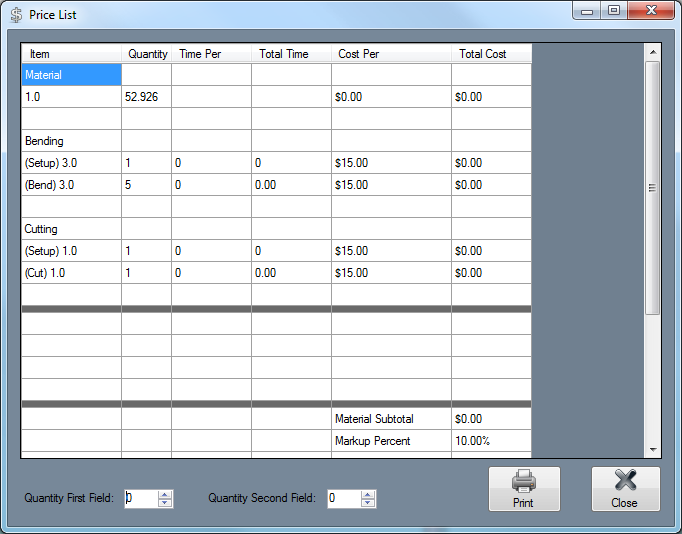Image resolution: width=682 pixels, height=534 pixels.
Task: Click $15.00 Cost Per in Bend row
Action: tap(391, 185)
